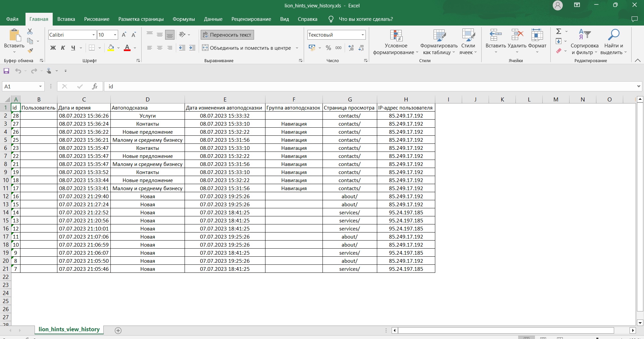Expand the Текстовый number format dropdown

pyautogui.click(x=362, y=35)
